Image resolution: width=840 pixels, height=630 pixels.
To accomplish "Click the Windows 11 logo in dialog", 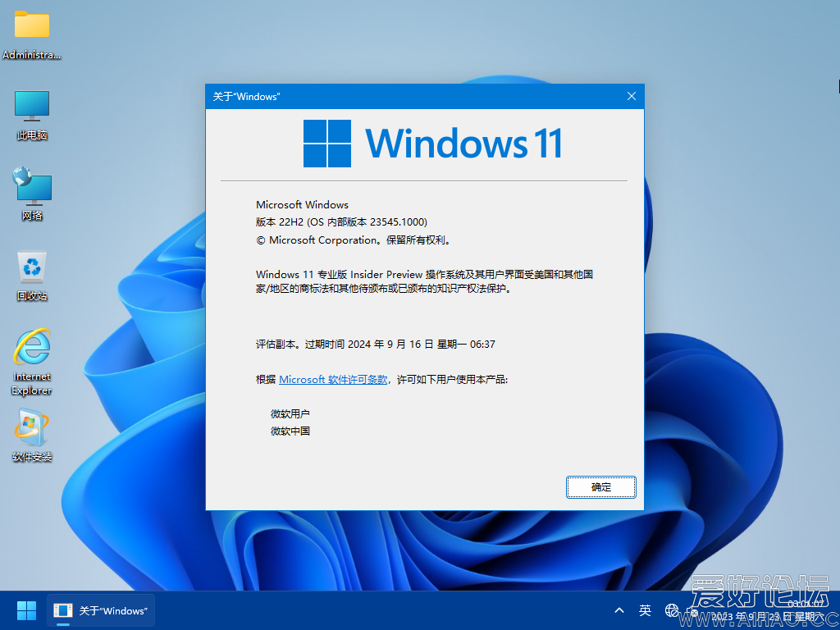I will tap(432, 144).
